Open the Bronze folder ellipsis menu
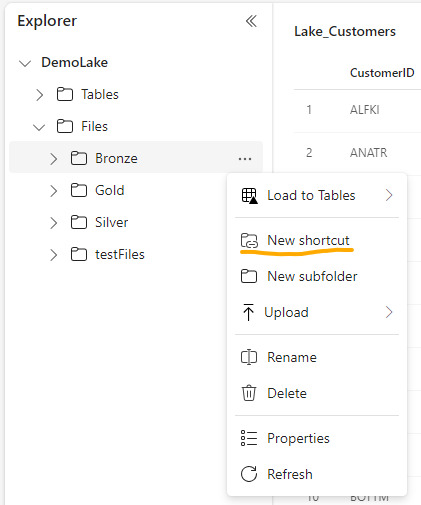421x505 pixels. click(x=245, y=159)
